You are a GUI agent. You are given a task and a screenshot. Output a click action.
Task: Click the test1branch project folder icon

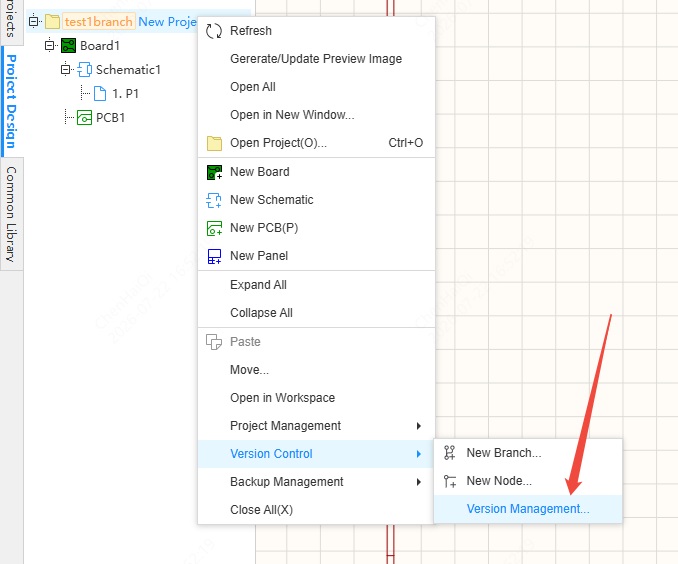tap(53, 21)
